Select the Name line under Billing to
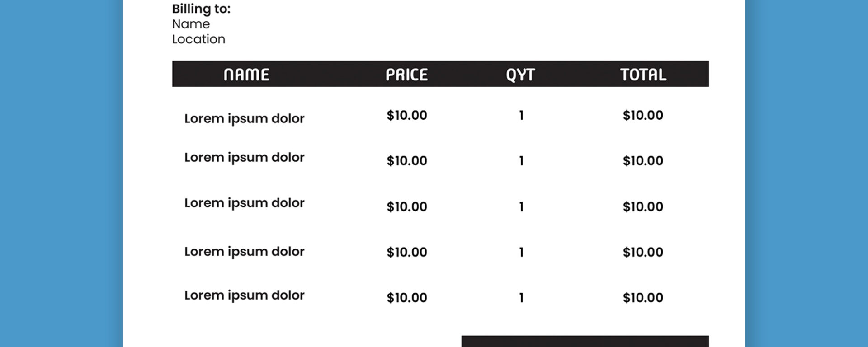Image resolution: width=868 pixels, height=347 pixels. (191, 24)
